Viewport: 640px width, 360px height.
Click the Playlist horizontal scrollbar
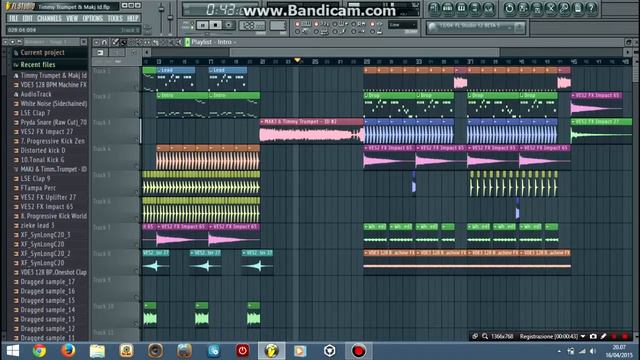[x=364, y=52]
